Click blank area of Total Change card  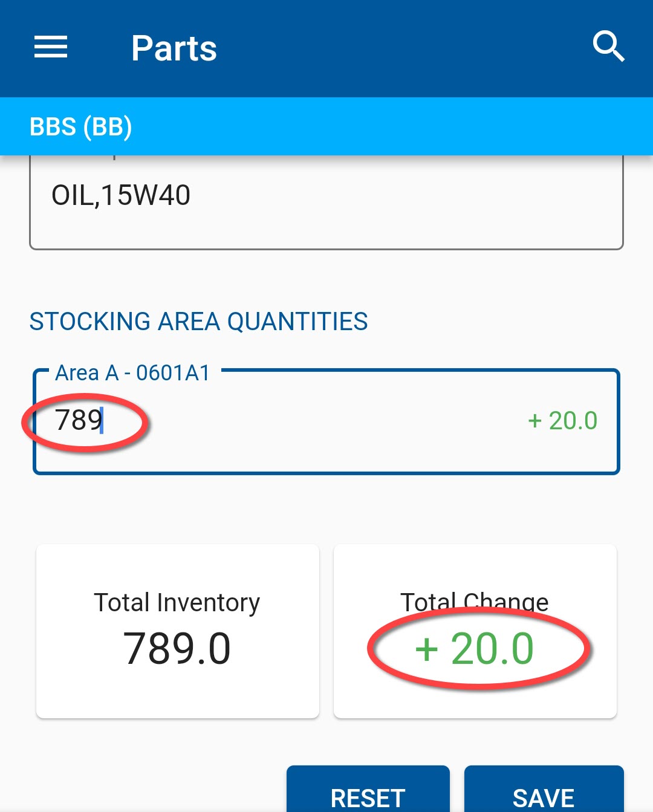[x=475, y=701]
